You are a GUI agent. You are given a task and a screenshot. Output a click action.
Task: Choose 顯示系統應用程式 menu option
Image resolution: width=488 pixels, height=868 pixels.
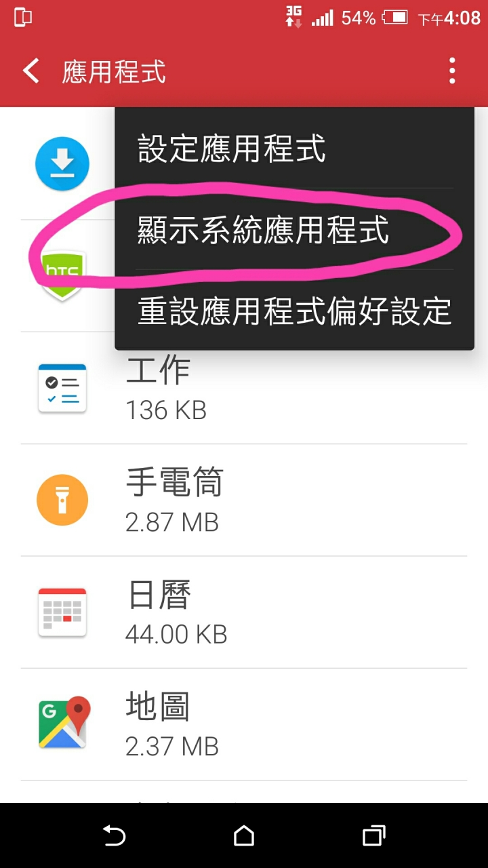(294, 229)
